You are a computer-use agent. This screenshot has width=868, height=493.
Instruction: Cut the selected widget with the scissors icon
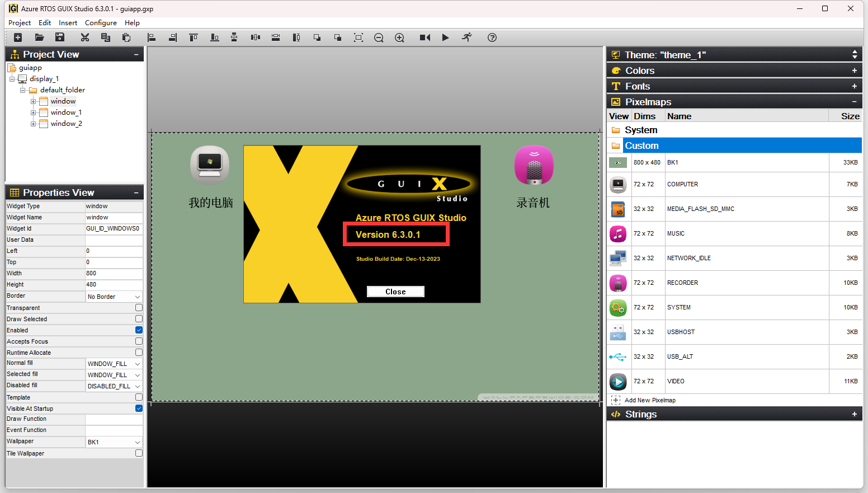tap(85, 37)
